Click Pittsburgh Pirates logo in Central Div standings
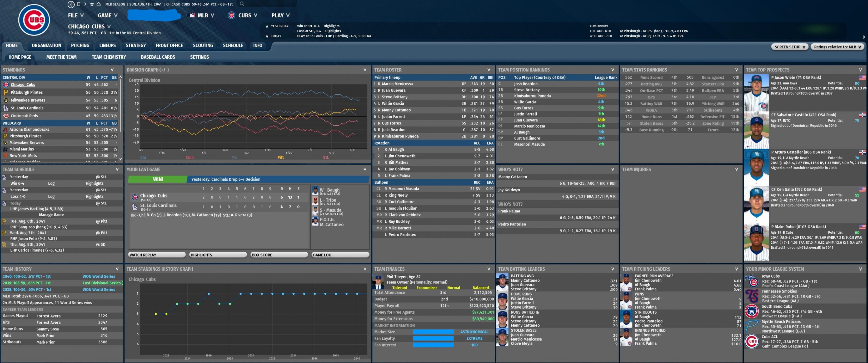The height and width of the screenshot is (363, 868). pos(6,92)
